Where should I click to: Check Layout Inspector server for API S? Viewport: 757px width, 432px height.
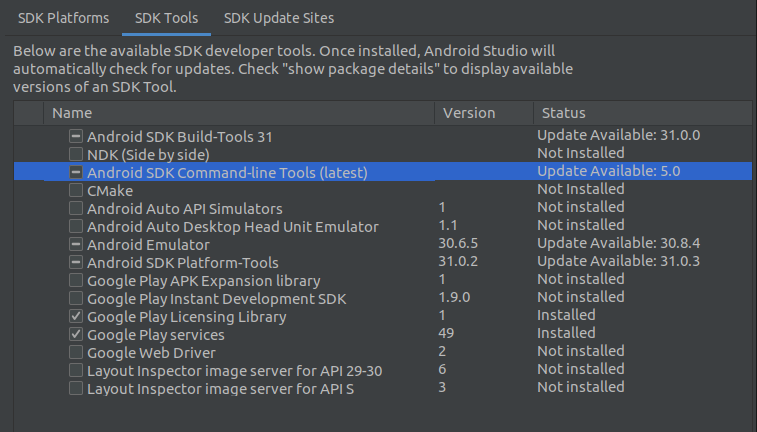click(x=76, y=388)
